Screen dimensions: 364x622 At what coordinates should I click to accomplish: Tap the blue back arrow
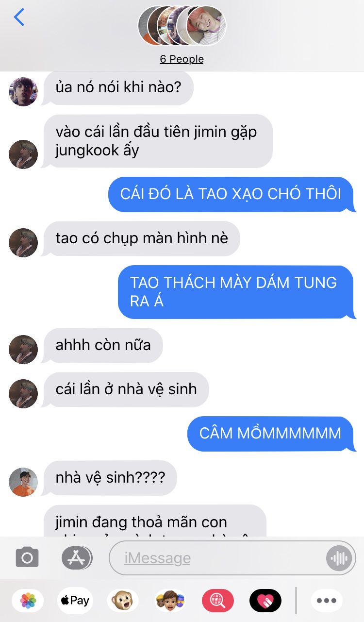click(x=19, y=17)
